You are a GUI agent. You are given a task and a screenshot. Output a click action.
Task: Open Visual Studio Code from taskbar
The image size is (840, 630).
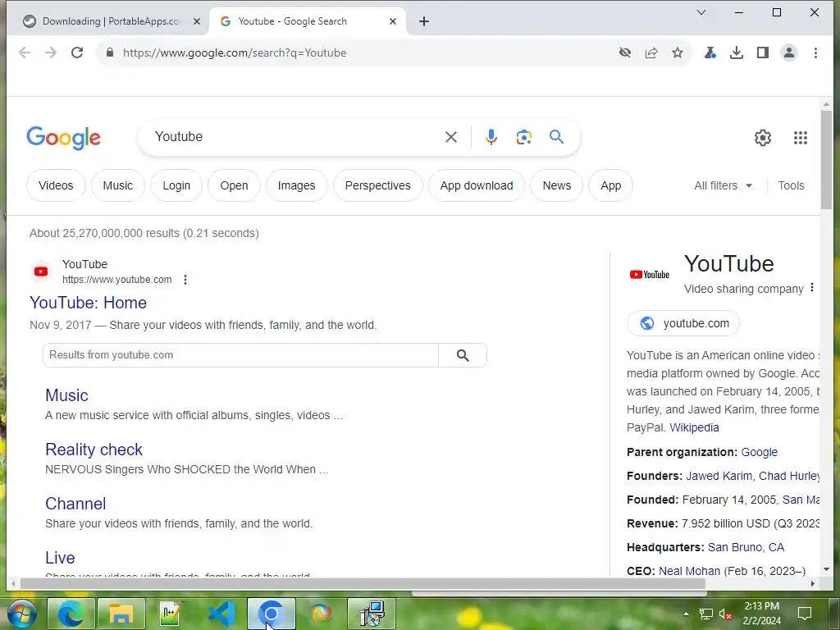tap(221, 614)
